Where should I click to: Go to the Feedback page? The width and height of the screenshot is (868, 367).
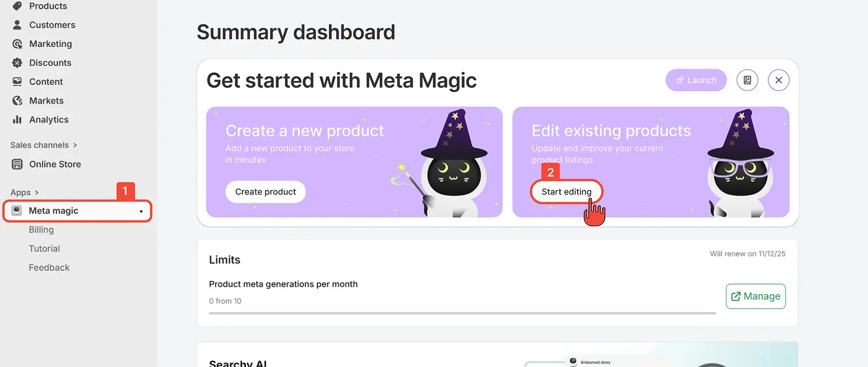tap(49, 267)
